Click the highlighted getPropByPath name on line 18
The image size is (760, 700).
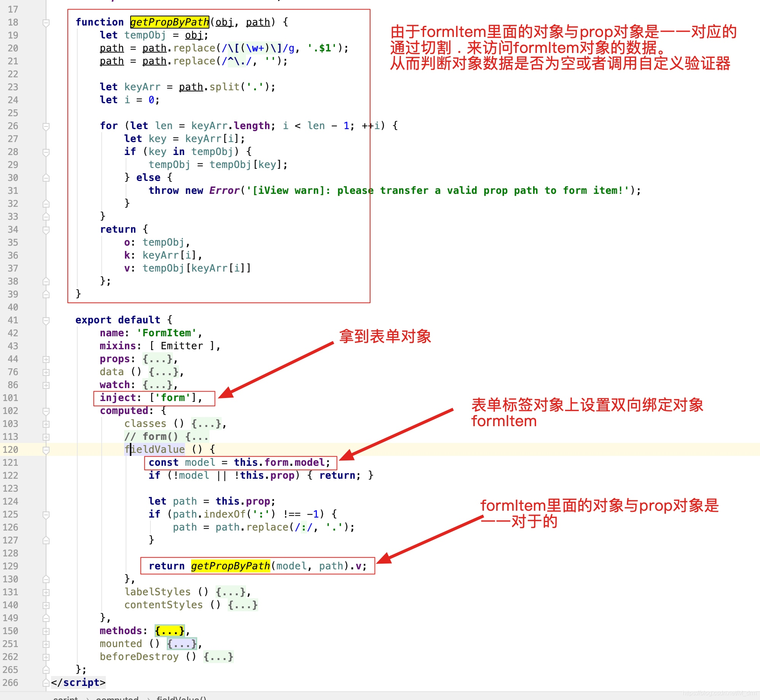[x=169, y=22]
